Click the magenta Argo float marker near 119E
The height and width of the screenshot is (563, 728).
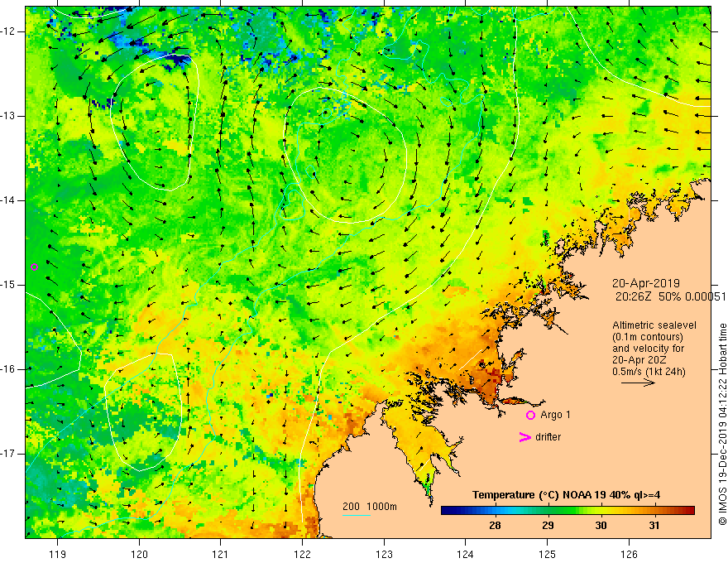(34, 267)
